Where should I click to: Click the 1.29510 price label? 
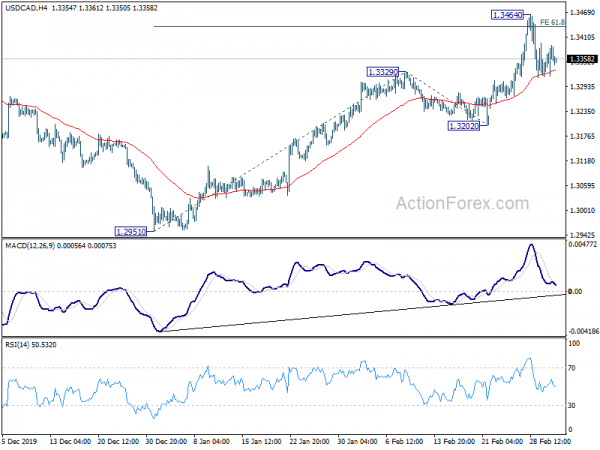(x=131, y=232)
